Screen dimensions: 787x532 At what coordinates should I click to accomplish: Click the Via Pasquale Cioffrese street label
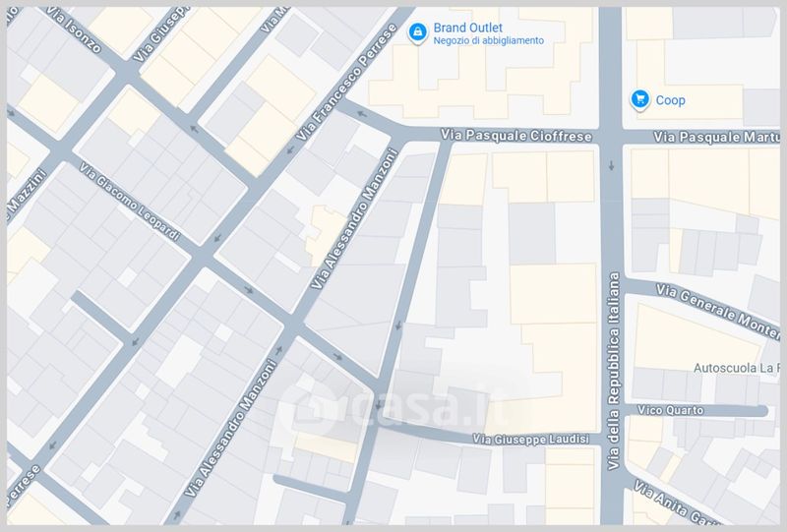coord(516,137)
